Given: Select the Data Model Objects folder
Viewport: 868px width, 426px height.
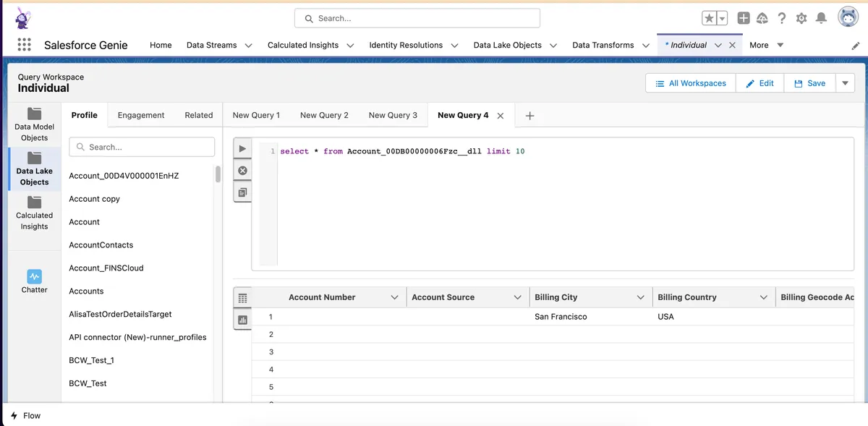Looking at the screenshot, I should (34, 124).
